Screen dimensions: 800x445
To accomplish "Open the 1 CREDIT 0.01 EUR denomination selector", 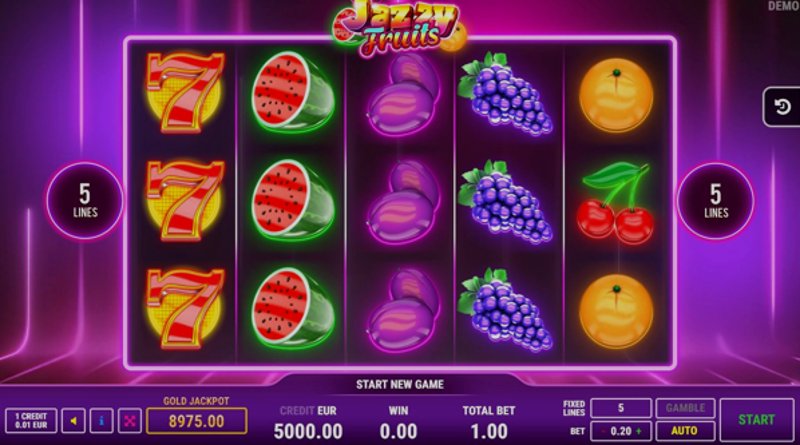I will [31, 421].
